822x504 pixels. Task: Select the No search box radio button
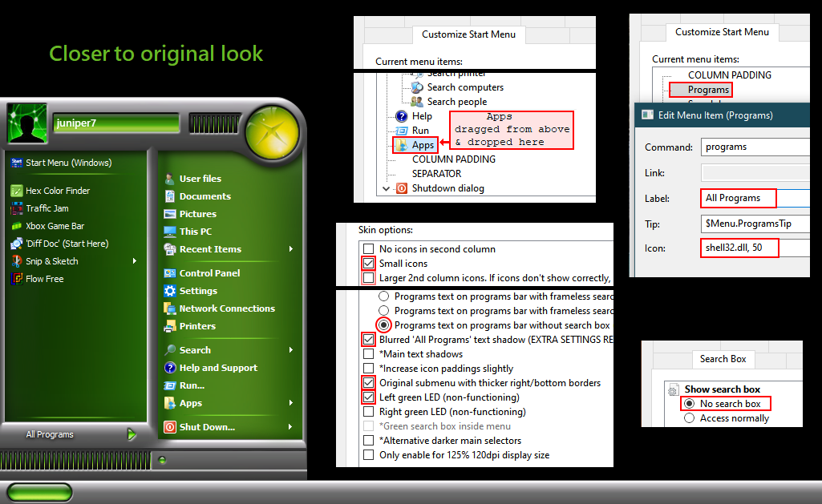click(x=689, y=404)
